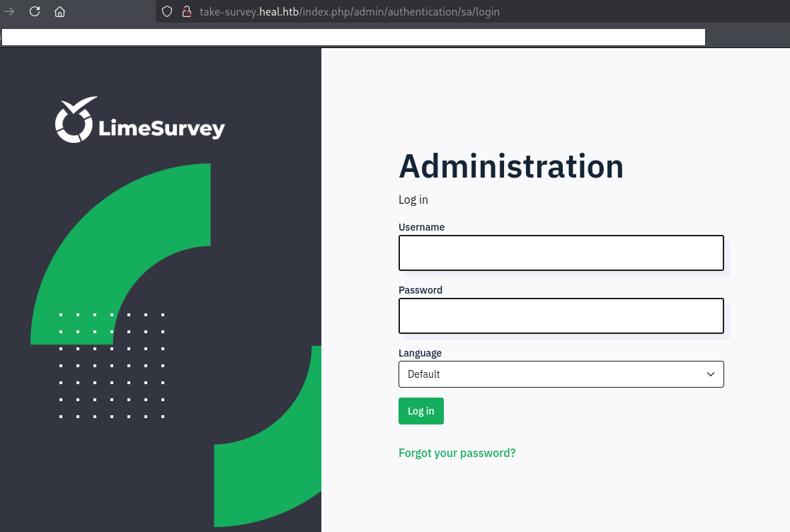This screenshot has width=790, height=532.
Task: Click into the Password input field
Action: coord(561,316)
